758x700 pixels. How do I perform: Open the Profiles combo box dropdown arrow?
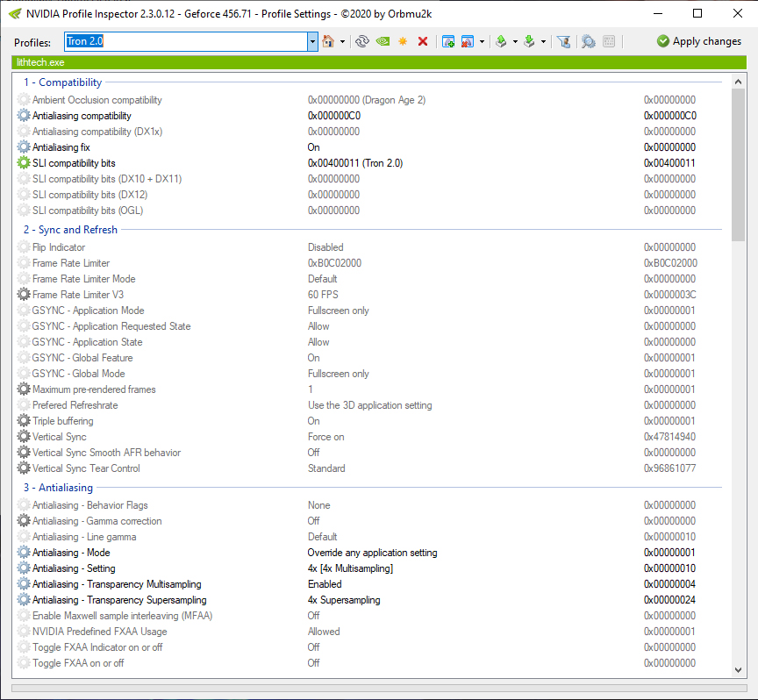[312, 41]
